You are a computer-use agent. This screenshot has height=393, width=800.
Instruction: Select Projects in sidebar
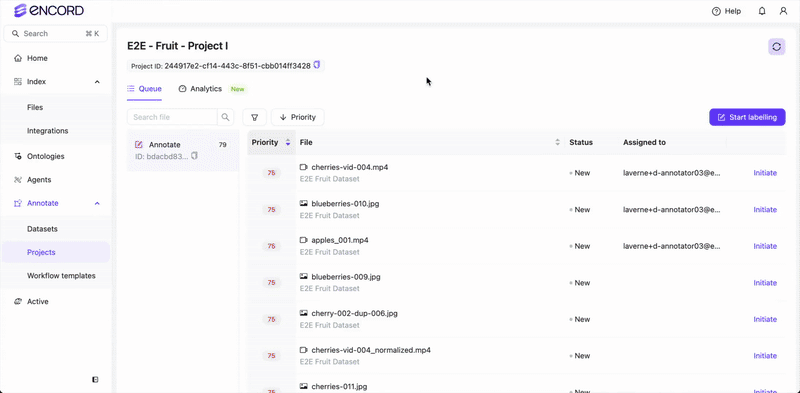coord(56,252)
